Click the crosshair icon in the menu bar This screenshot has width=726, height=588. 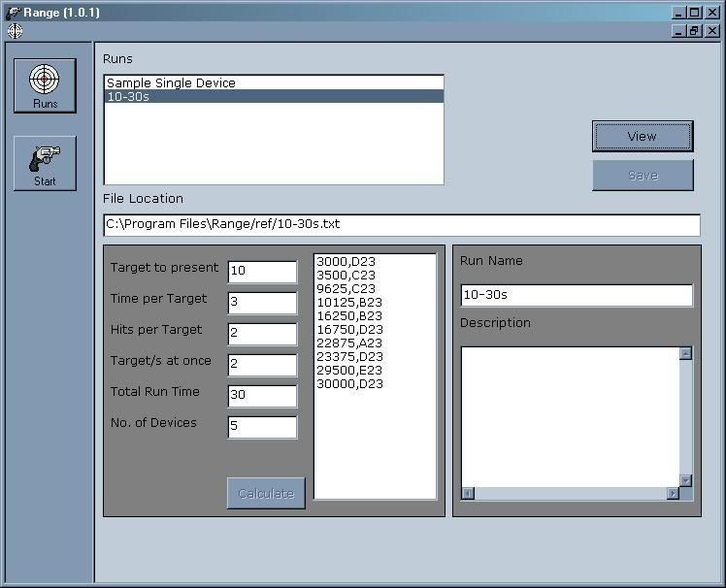tap(14, 31)
